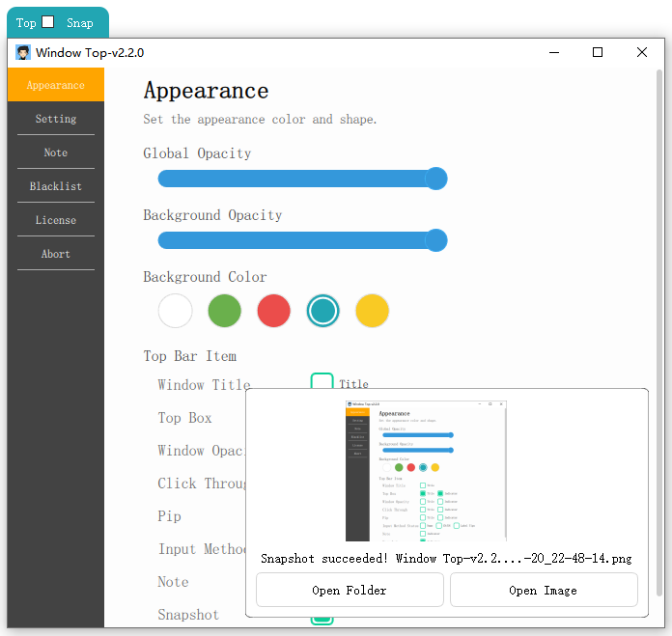672x636 pixels.
Task: Open the License tab
Action: pyautogui.click(x=56, y=220)
